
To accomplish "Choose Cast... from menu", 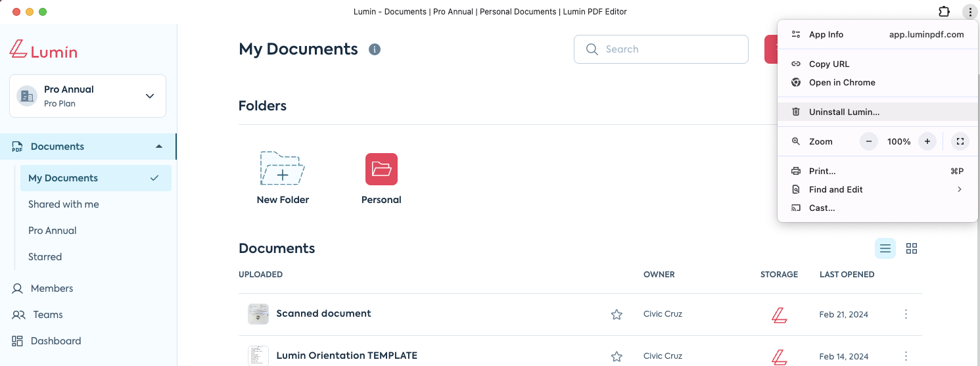I will pos(877,208).
